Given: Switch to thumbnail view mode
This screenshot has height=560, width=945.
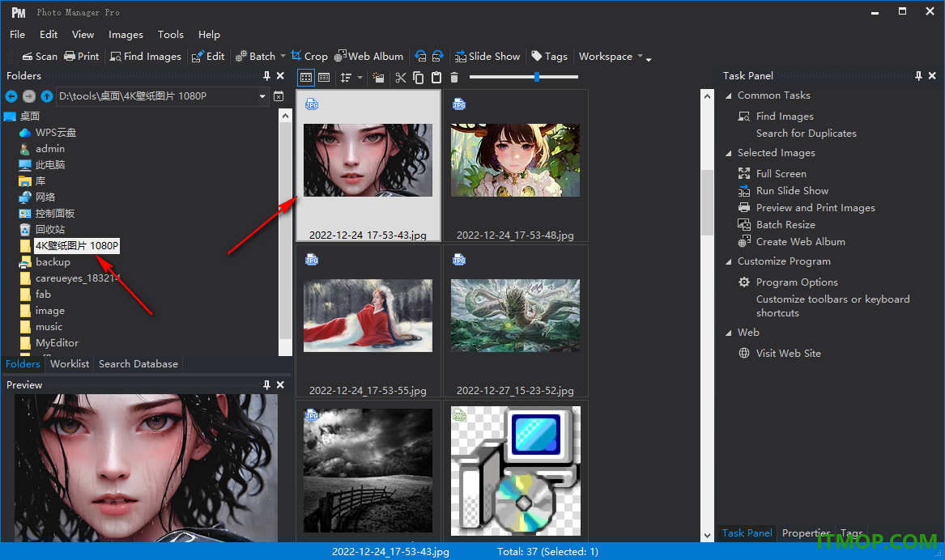Looking at the screenshot, I should (306, 77).
